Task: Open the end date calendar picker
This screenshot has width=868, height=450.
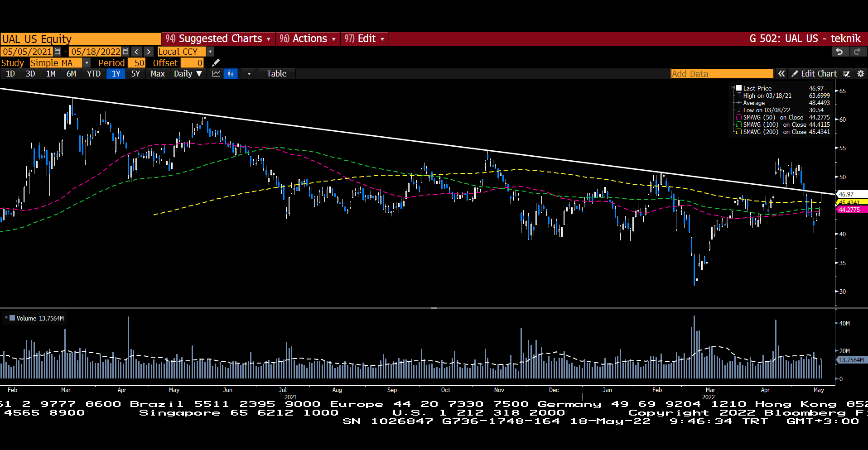Action: (126, 52)
